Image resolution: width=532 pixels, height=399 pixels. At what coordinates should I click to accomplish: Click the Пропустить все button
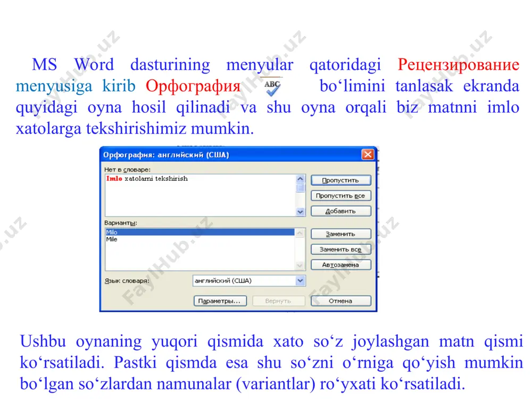pos(340,196)
